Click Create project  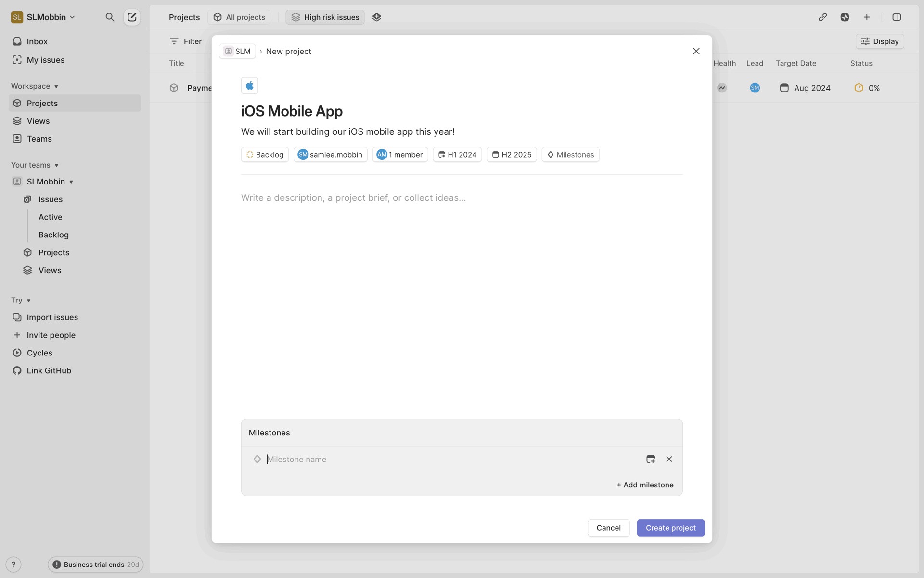670,528
